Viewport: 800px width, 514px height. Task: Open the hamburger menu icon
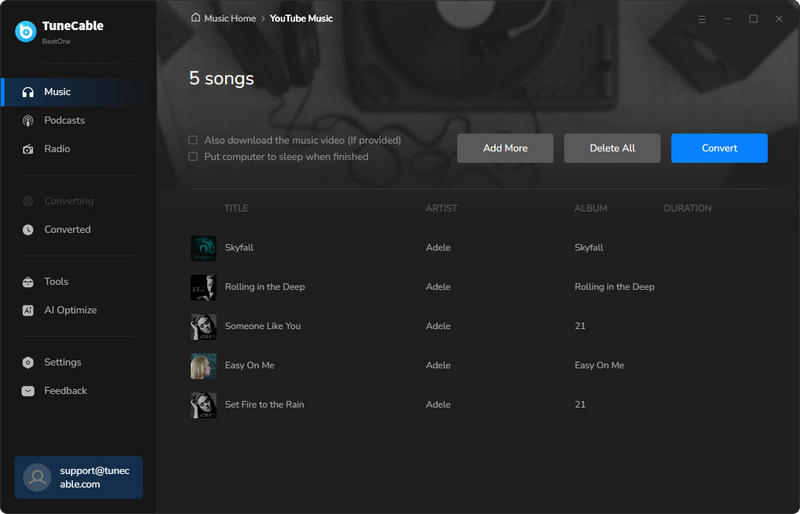pyautogui.click(x=702, y=19)
